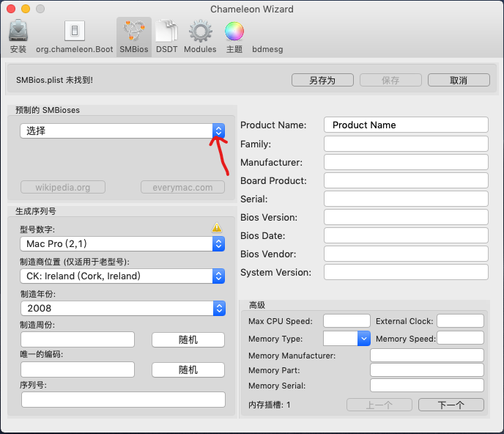This screenshot has height=434, width=504.
Task: Open the 安装 install toolbar icon
Action: click(18, 37)
